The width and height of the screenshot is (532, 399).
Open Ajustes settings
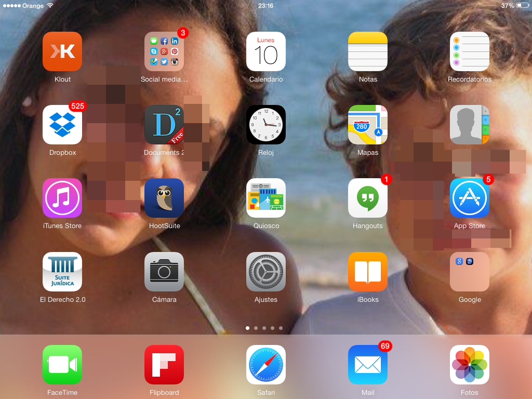[266, 272]
